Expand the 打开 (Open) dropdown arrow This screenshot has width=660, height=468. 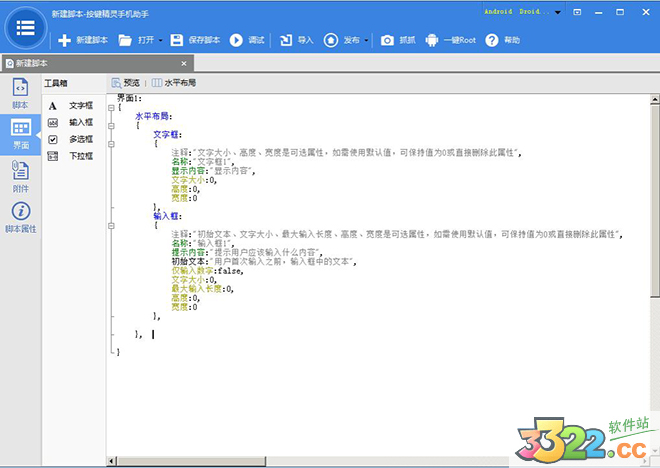(160, 42)
